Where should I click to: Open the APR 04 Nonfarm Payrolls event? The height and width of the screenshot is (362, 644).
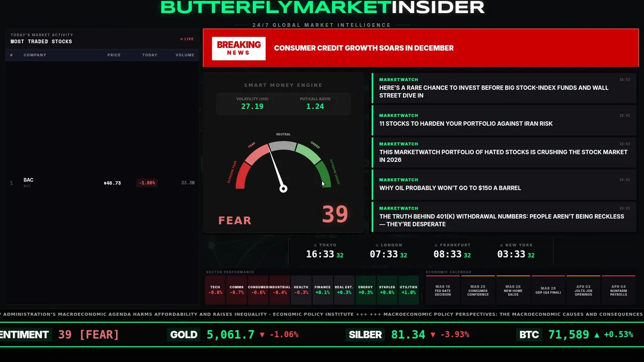coord(619,290)
